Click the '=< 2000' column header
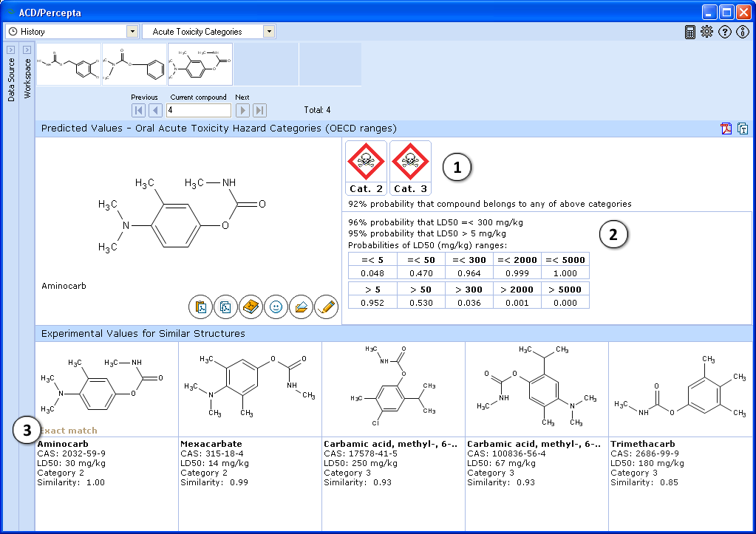This screenshot has width=756, height=534. tap(517, 260)
